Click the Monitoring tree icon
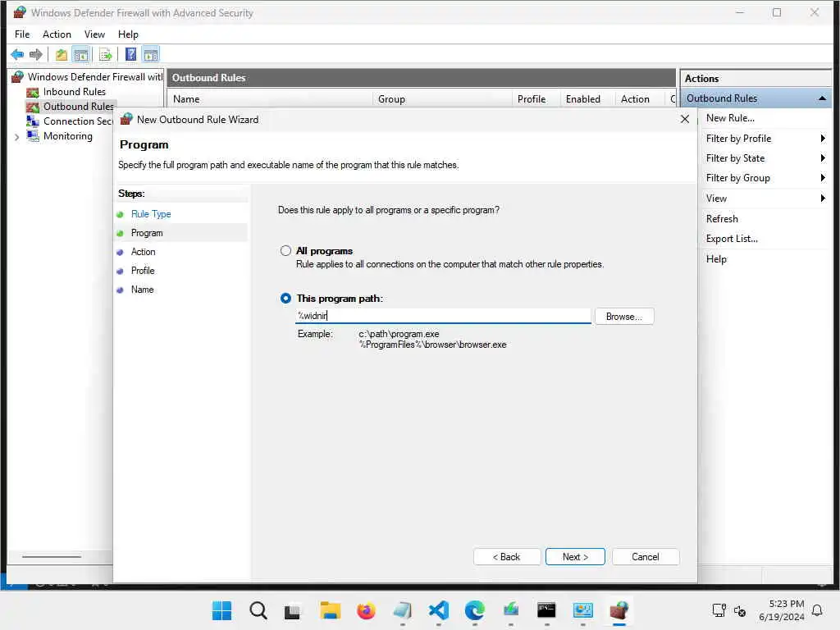Image resolution: width=840 pixels, height=630 pixels. point(33,136)
